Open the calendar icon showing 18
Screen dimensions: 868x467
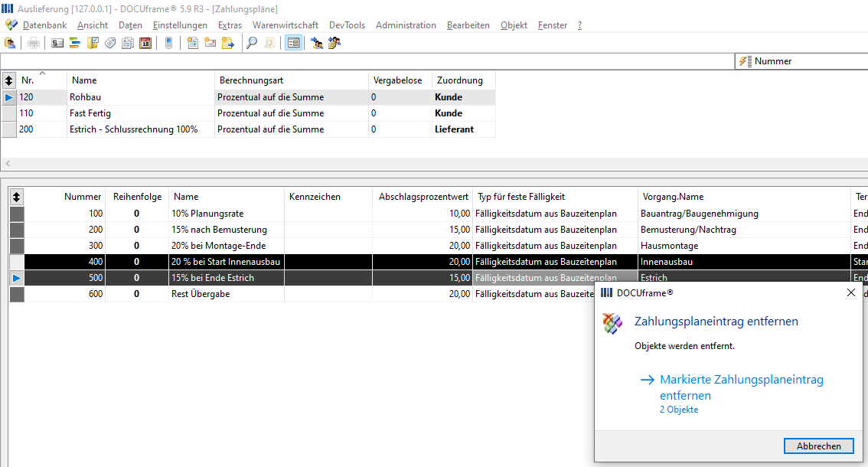[x=145, y=43]
